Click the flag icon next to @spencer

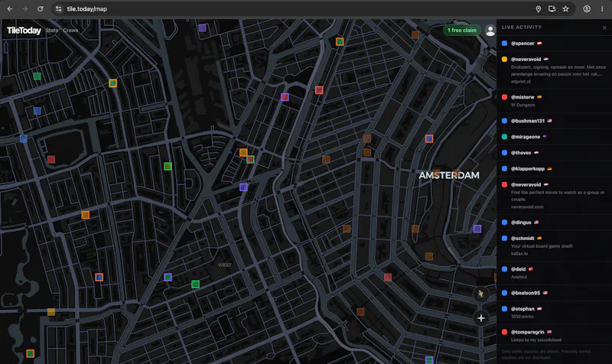pos(539,44)
